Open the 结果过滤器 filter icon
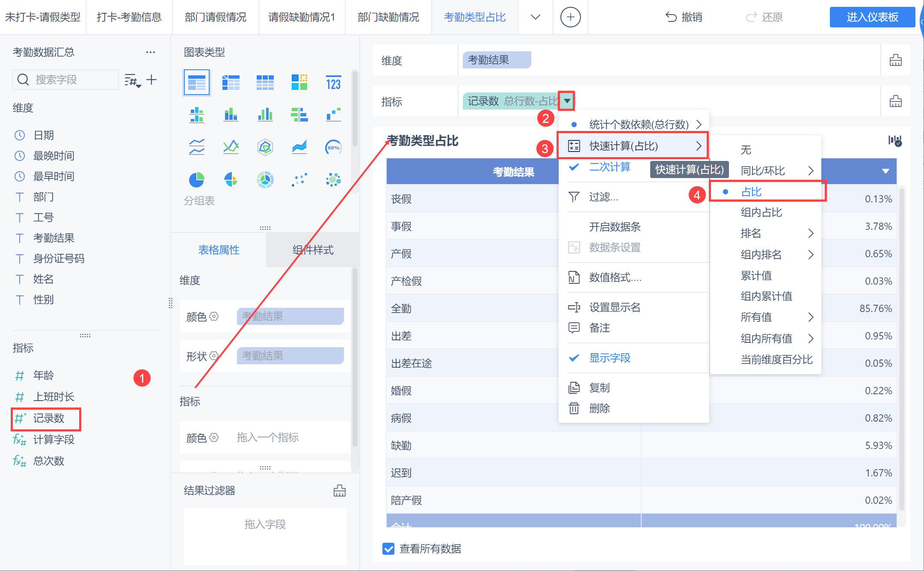924x571 pixels. 340,491
